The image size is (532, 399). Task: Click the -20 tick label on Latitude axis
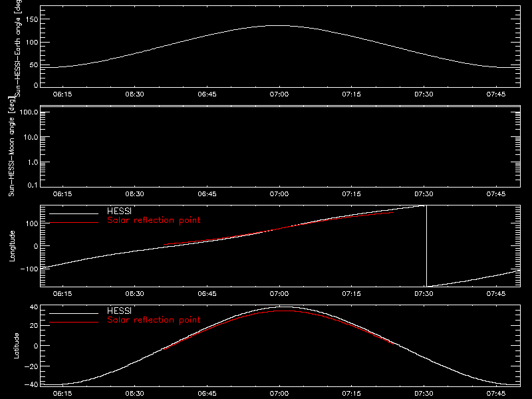(x=31, y=366)
